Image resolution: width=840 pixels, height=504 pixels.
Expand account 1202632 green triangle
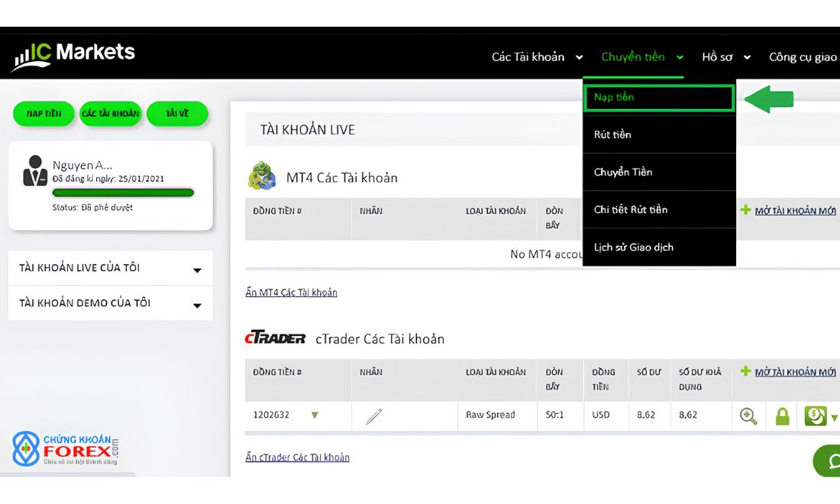point(315,415)
